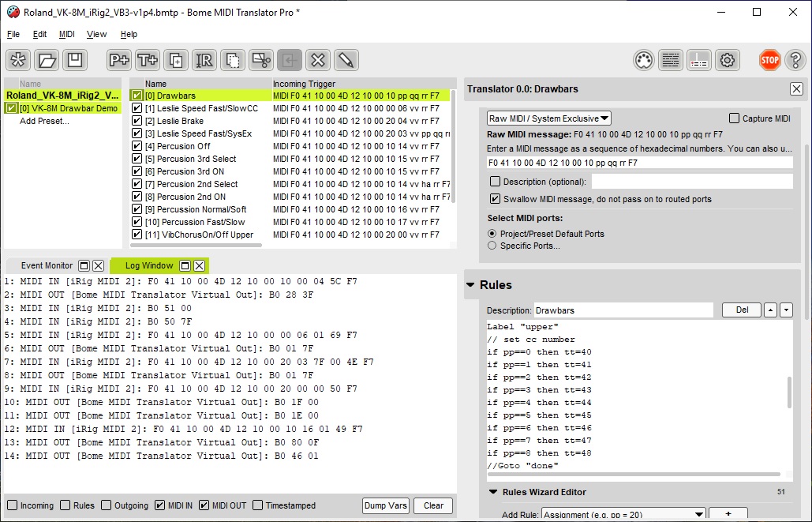Collapse the Rules section triangle

point(470,284)
